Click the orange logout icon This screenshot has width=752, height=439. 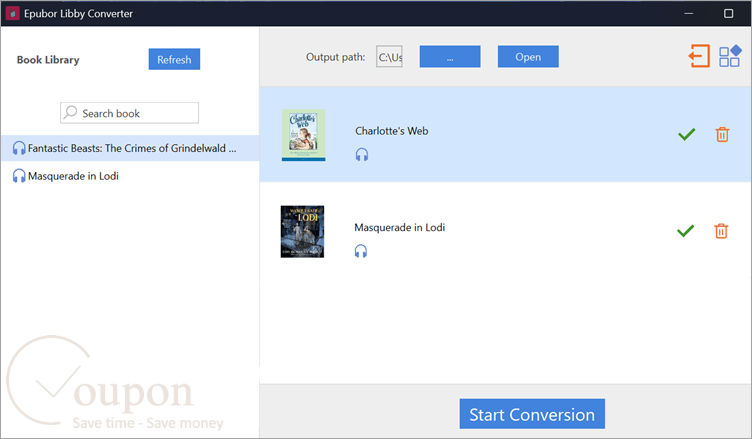point(699,56)
